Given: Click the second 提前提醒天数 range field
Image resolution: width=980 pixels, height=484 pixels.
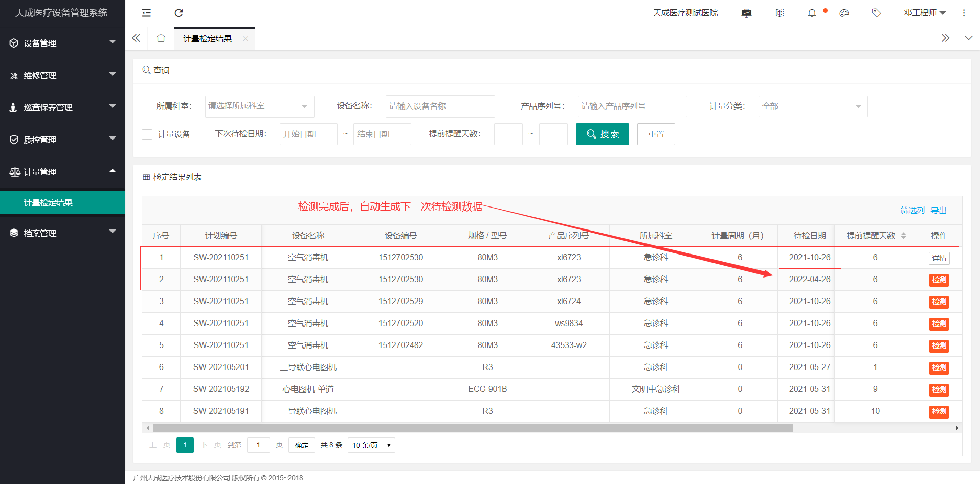Looking at the screenshot, I should (553, 134).
